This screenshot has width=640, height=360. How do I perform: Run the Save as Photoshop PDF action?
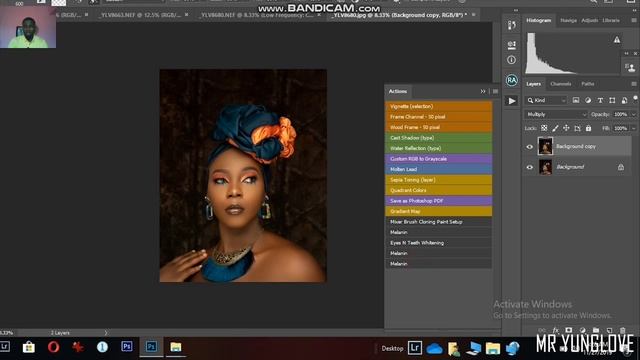pos(438,201)
